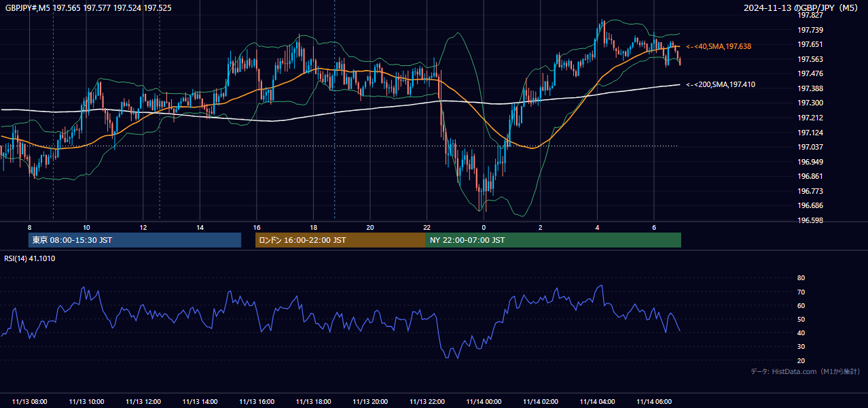Click RSI axis level 80
The width and height of the screenshot is (868, 408).
tap(801, 278)
